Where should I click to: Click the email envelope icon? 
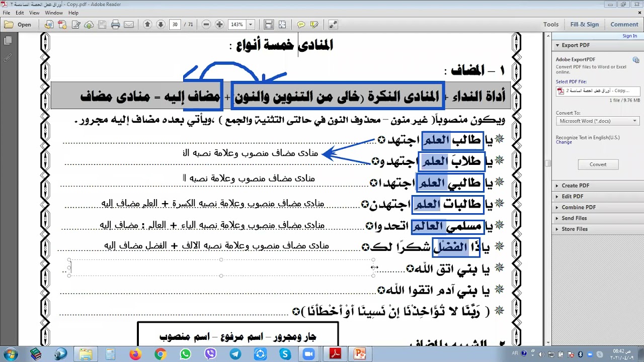[x=129, y=24]
